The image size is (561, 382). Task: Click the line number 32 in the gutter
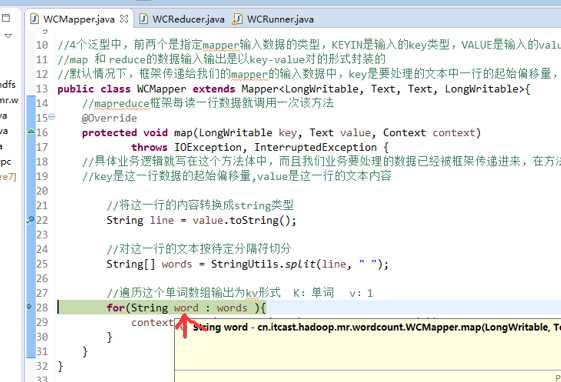click(x=42, y=366)
